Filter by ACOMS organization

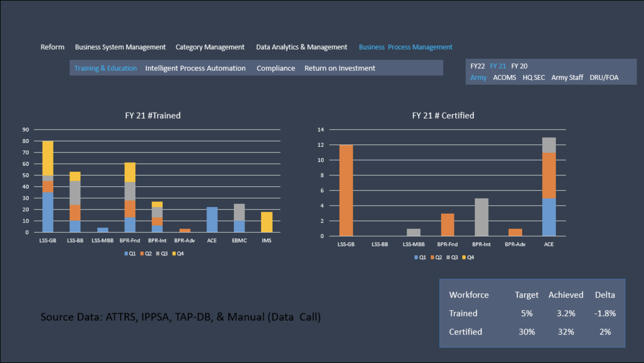[504, 78]
